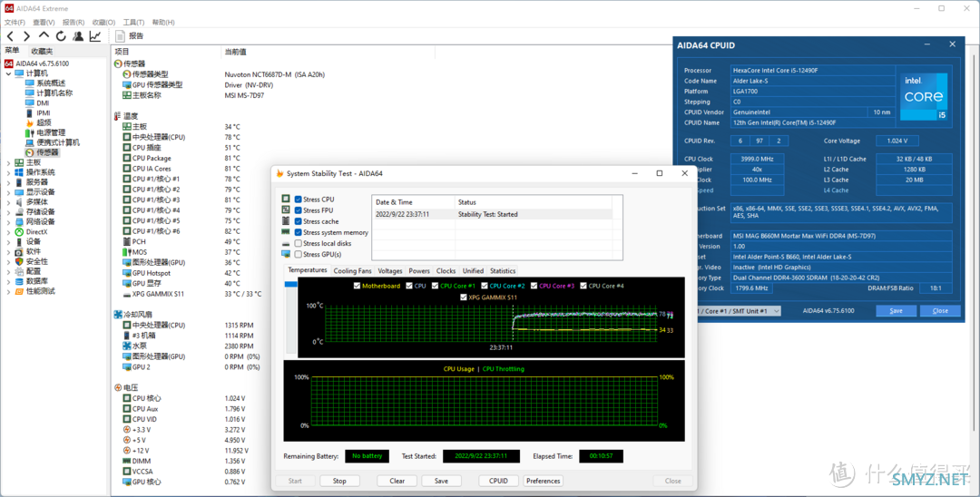Image resolution: width=980 pixels, height=497 pixels.
Task: Uncheck Stress cache checkbox
Action: point(299,221)
